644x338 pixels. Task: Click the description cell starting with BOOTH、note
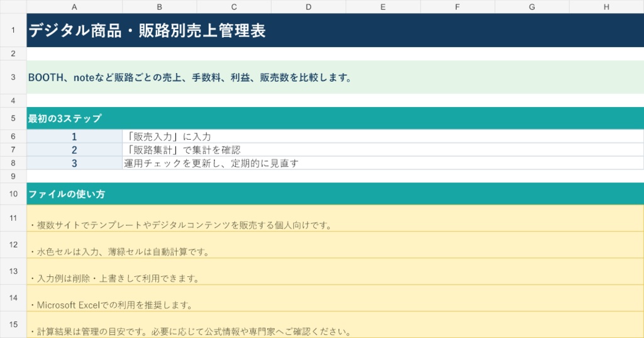click(335, 77)
